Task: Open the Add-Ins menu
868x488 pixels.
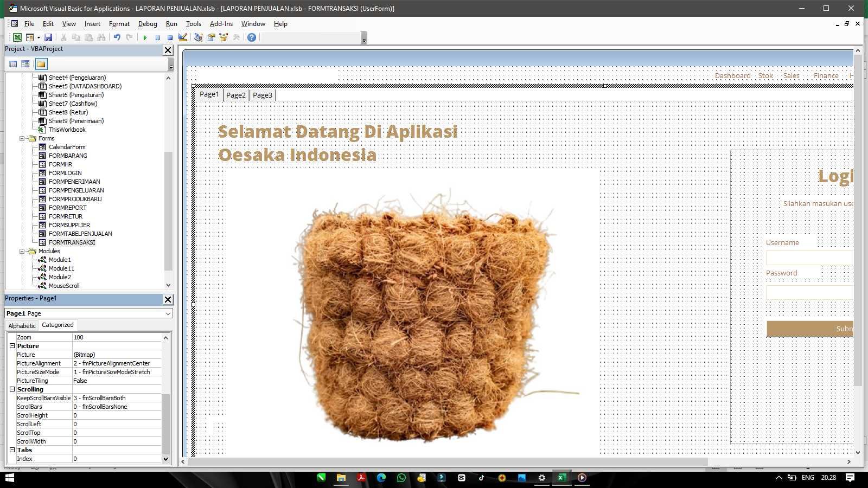Action: (x=221, y=24)
